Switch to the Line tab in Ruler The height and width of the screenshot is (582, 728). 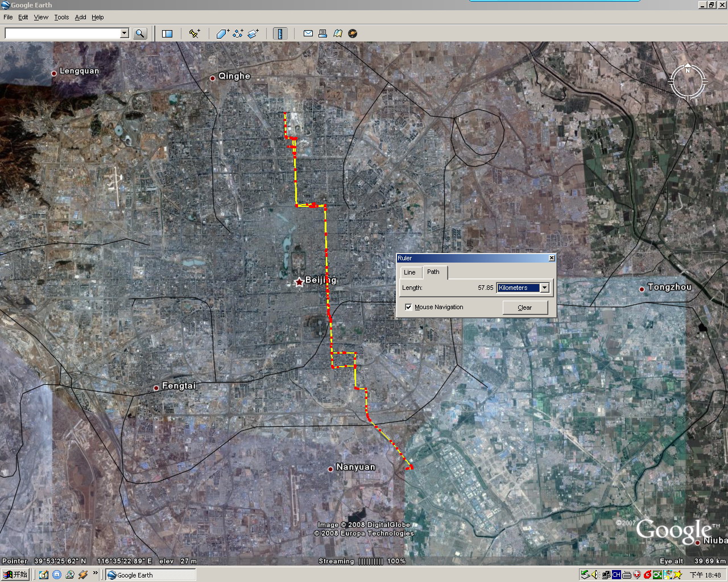tap(409, 272)
